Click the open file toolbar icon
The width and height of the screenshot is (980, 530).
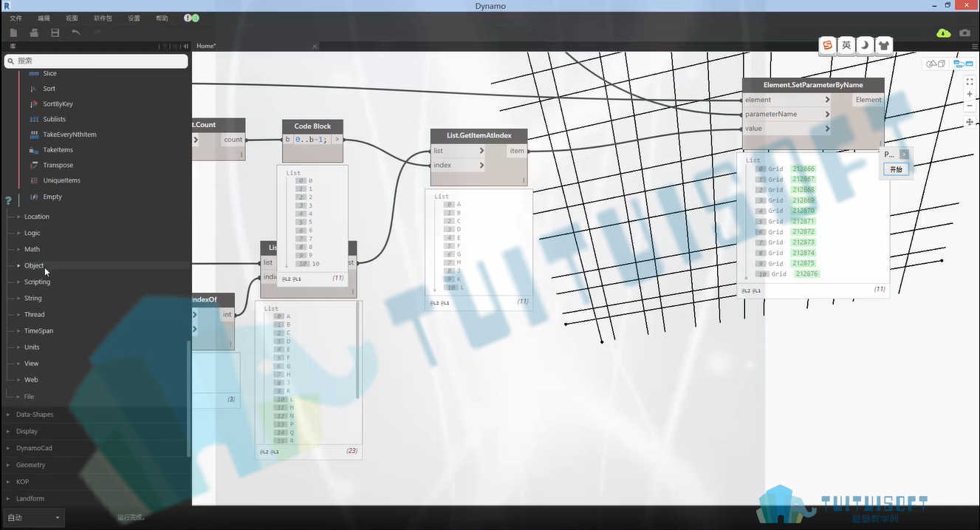pyautogui.click(x=34, y=33)
